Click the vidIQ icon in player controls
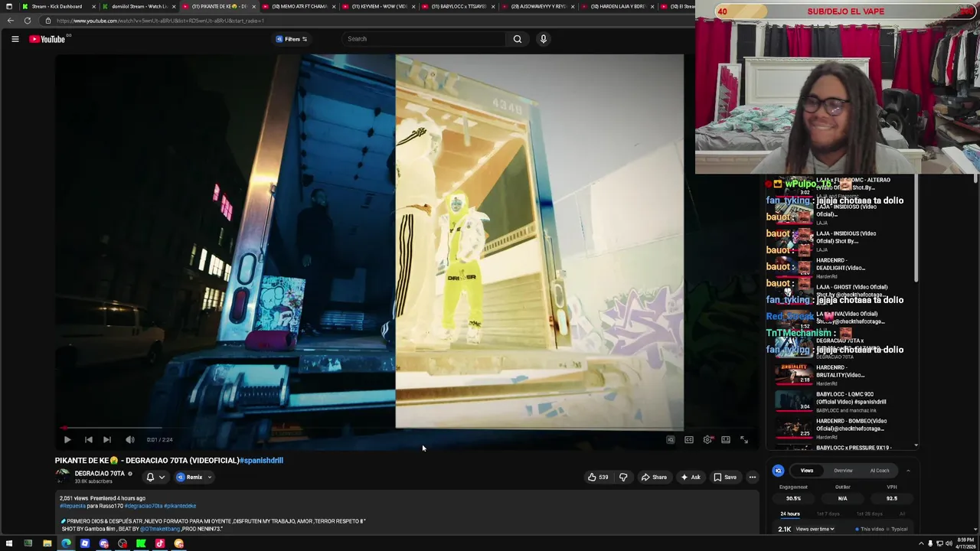Viewport: 980px width, 551px height. [671, 440]
